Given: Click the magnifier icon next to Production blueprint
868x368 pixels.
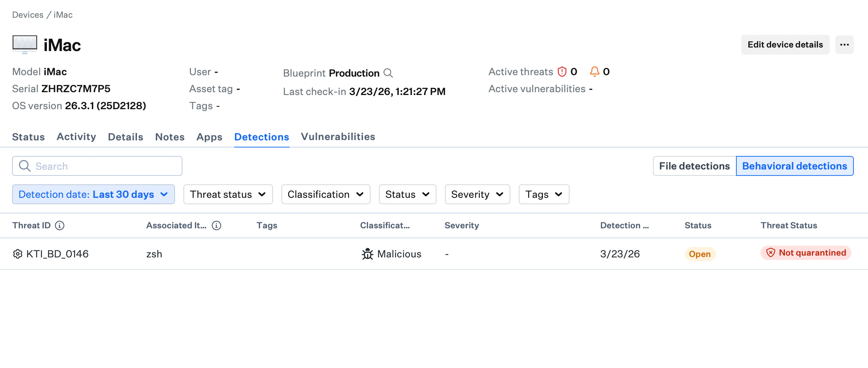Looking at the screenshot, I should 388,73.
